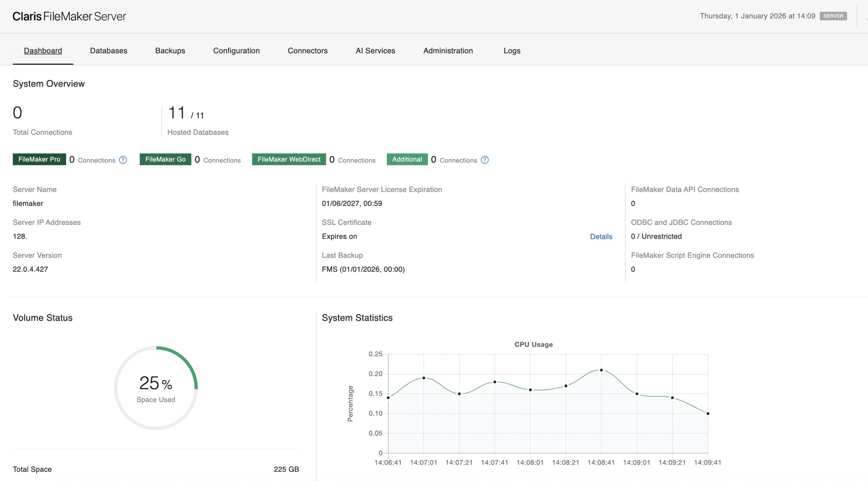
Task: Click the 'Total Space' label
Action: click(32, 469)
